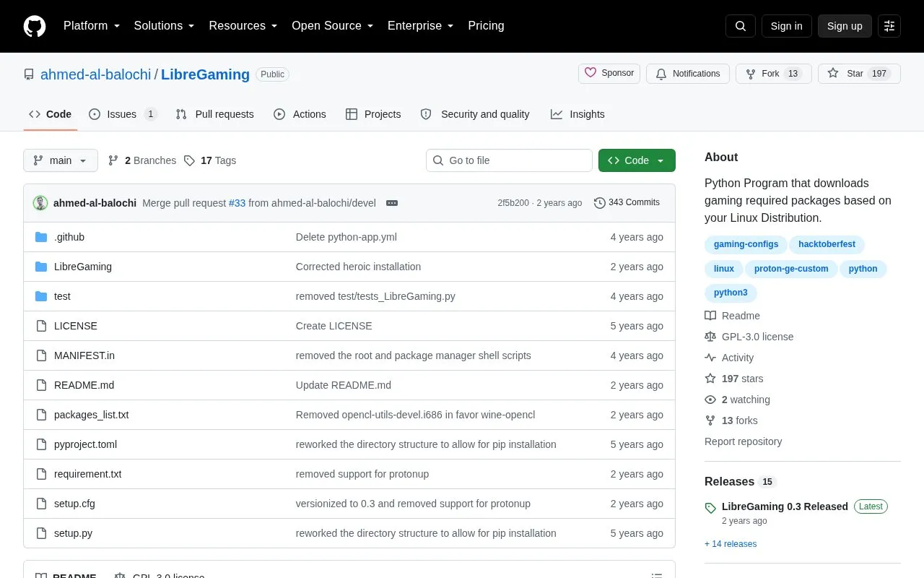Star the LibreGaming repository
This screenshot has height=578, width=924.
point(859,74)
